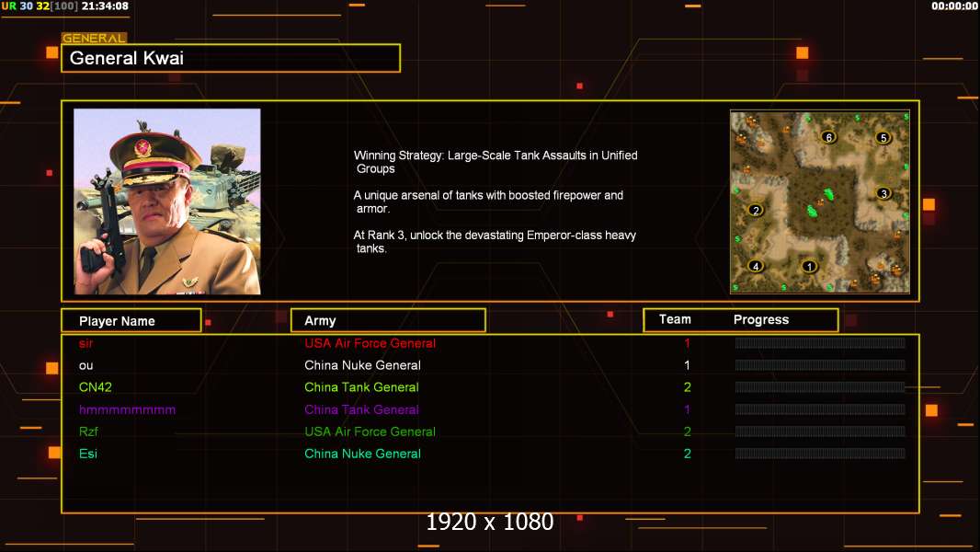Click ou's China Nuke General army
980x552 pixels.
362,365
